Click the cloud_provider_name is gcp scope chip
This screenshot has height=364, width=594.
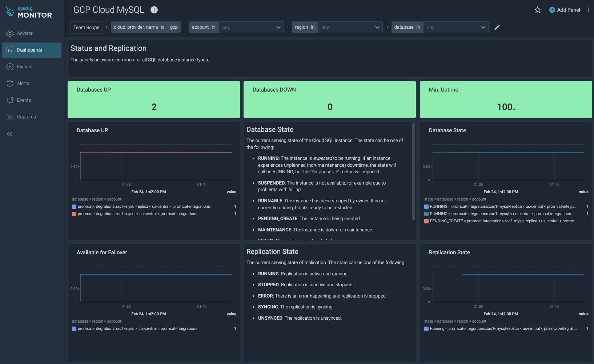pyautogui.click(x=145, y=27)
